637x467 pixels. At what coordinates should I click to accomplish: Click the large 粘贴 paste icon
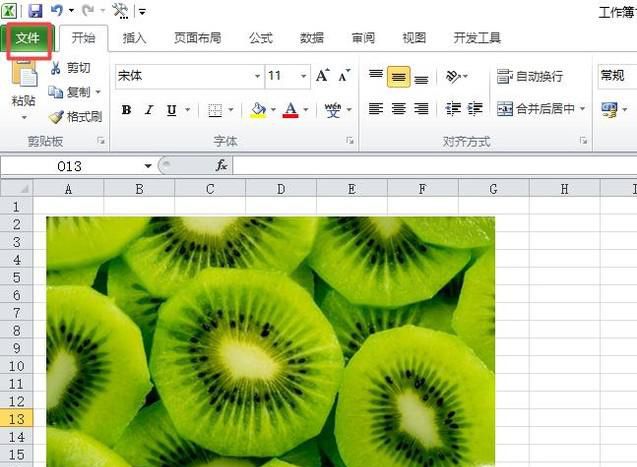click(x=24, y=75)
